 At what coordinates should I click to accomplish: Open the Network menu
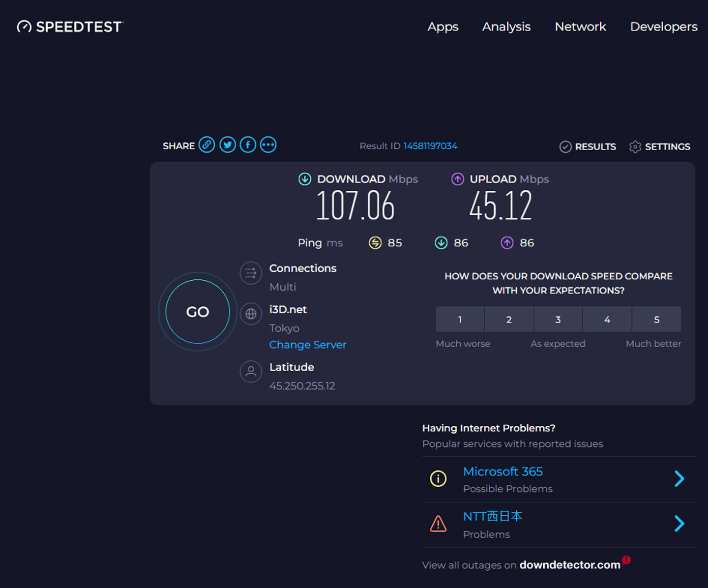[x=580, y=27]
